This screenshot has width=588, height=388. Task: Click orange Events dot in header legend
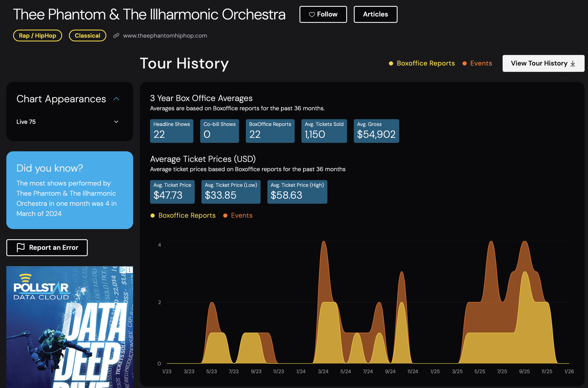[x=465, y=63]
